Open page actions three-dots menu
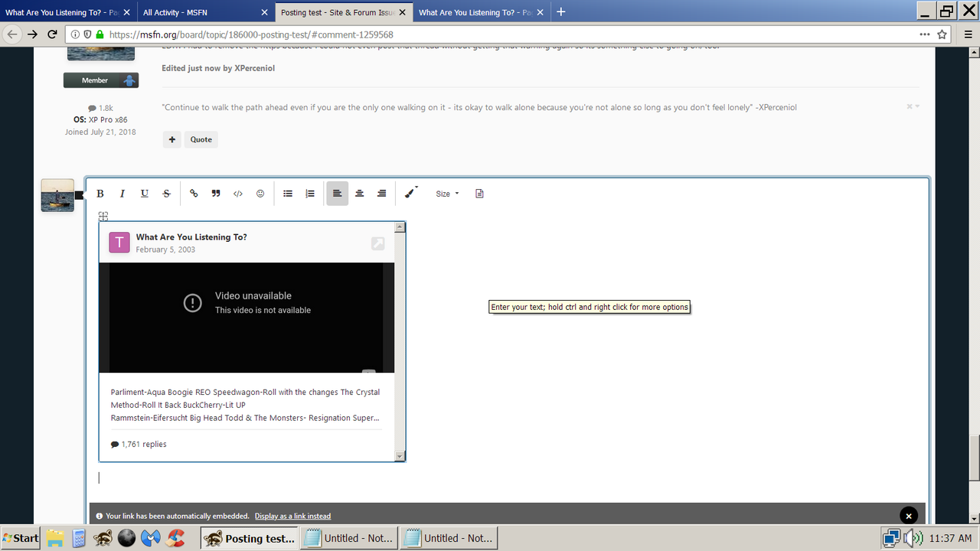980x551 pixels. 925,34
